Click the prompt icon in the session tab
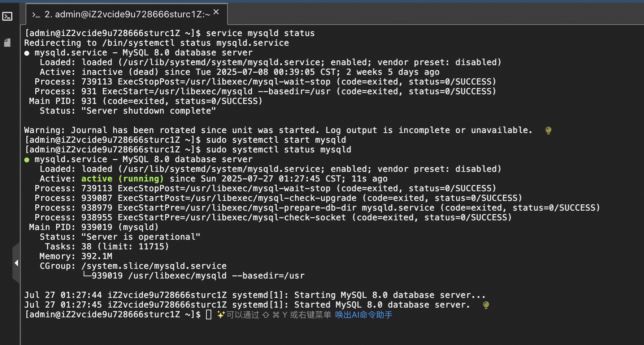This screenshot has width=644, height=345. click(x=36, y=15)
